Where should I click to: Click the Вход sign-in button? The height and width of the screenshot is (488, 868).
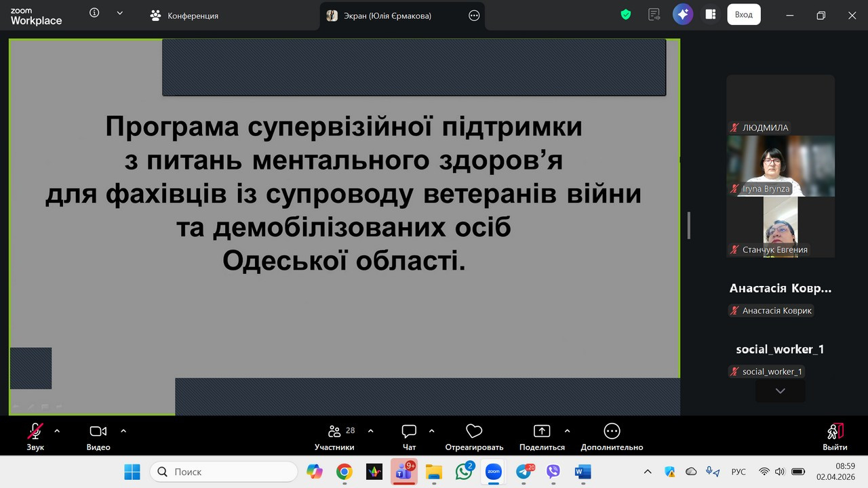click(x=743, y=15)
